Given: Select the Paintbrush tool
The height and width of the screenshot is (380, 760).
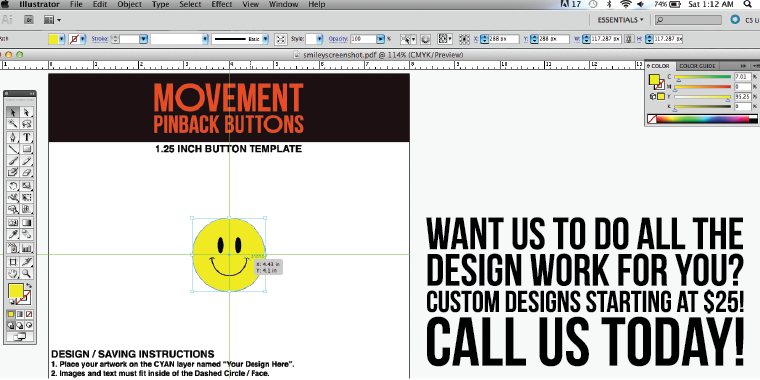Looking at the screenshot, I should point(13,160).
